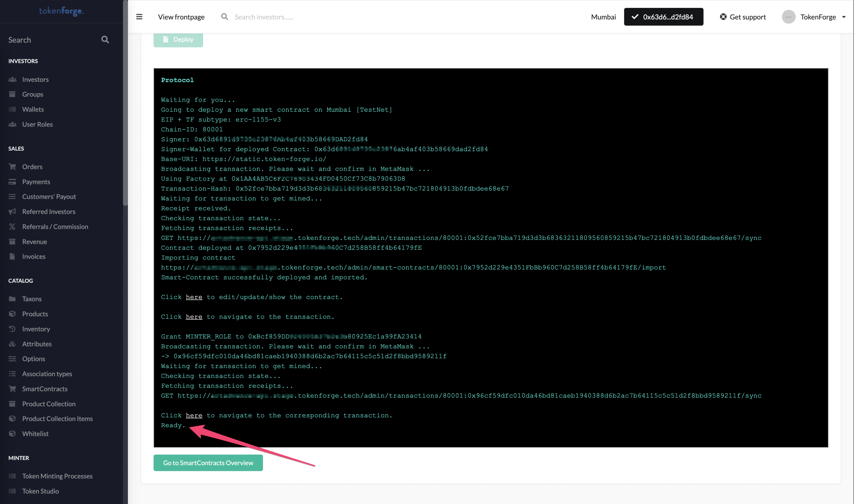Click the Get support lifebuoy icon
Viewport: 854px width, 504px height.
pos(723,17)
